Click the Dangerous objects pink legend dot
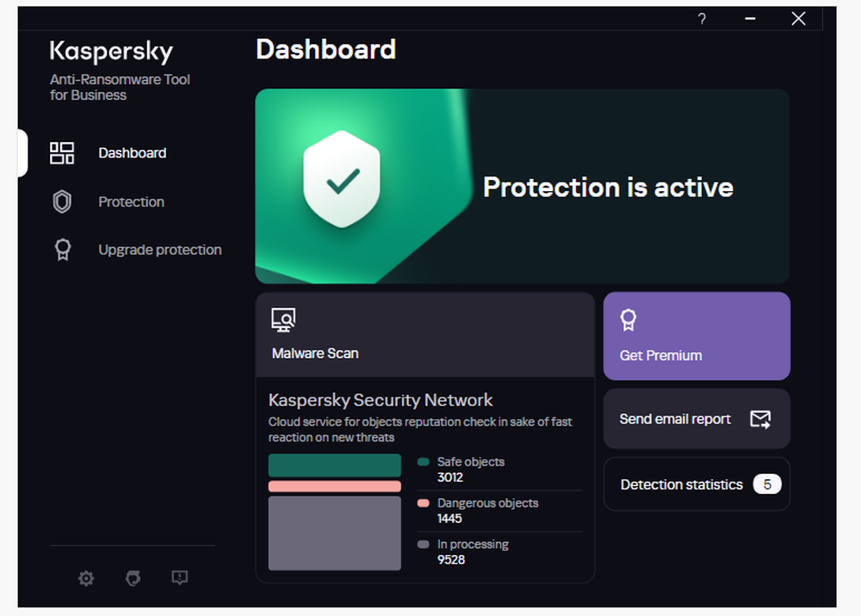Screen dimensions: 861x616 click(x=423, y=503)
